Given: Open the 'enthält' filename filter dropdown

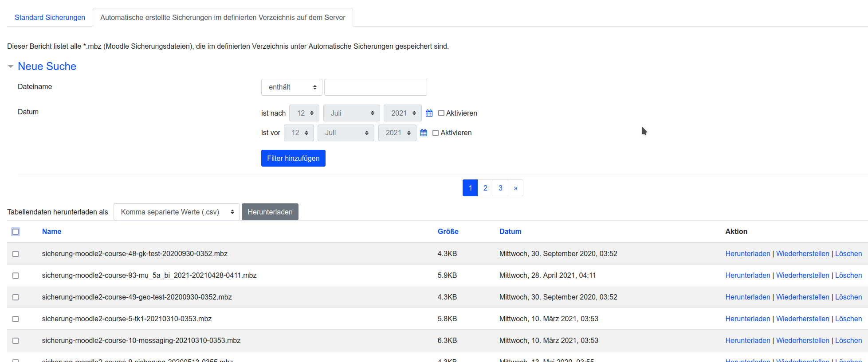Looking at the screenshot, I should [x=291, y=87].
